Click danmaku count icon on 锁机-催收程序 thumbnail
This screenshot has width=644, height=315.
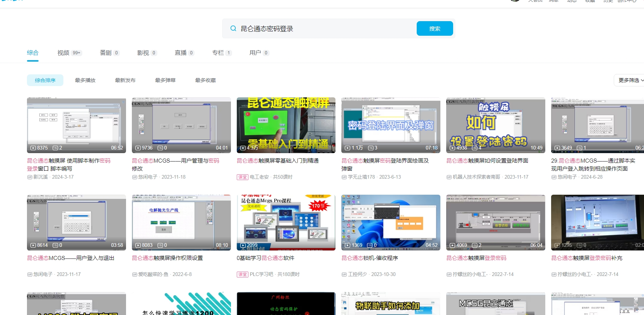[x=370, y=245]
